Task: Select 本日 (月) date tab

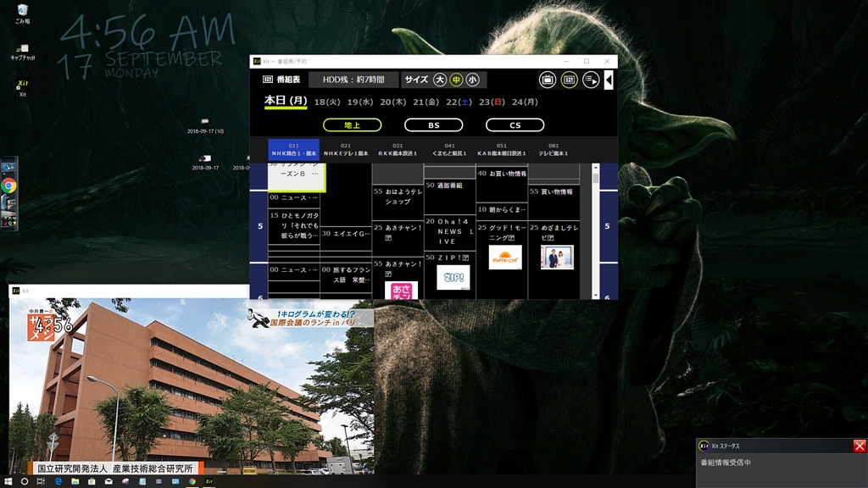Action: pos(286,101)
